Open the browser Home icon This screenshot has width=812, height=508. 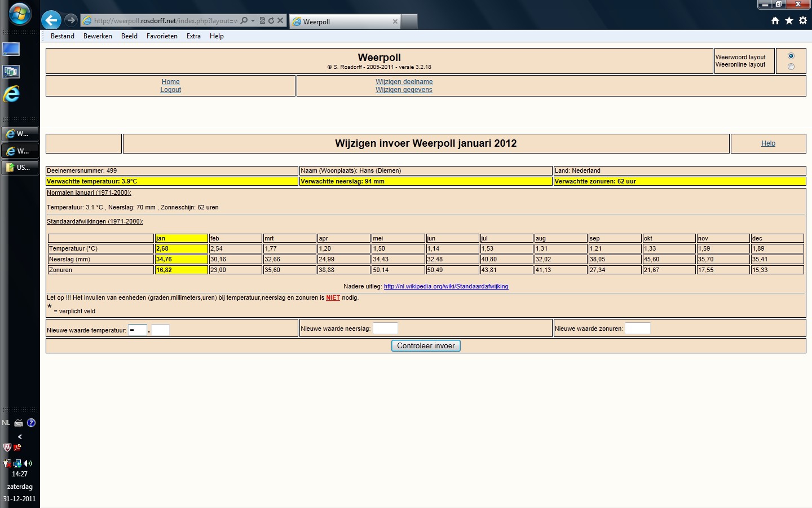[x=775, y=21]
